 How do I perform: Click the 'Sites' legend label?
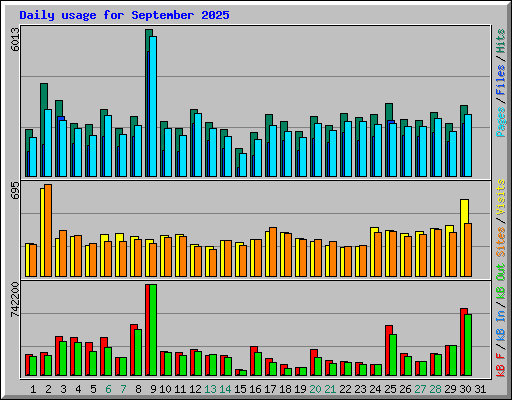[x=501, y=242]
